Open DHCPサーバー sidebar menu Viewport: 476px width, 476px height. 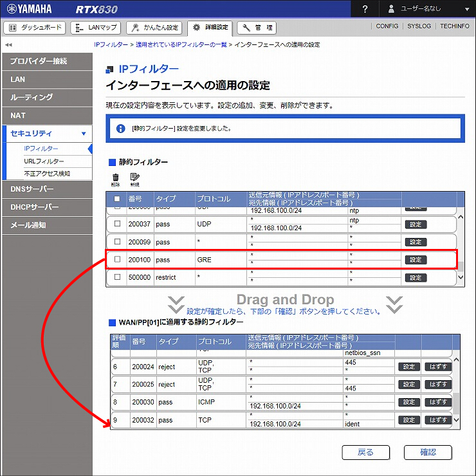[48, 207]
